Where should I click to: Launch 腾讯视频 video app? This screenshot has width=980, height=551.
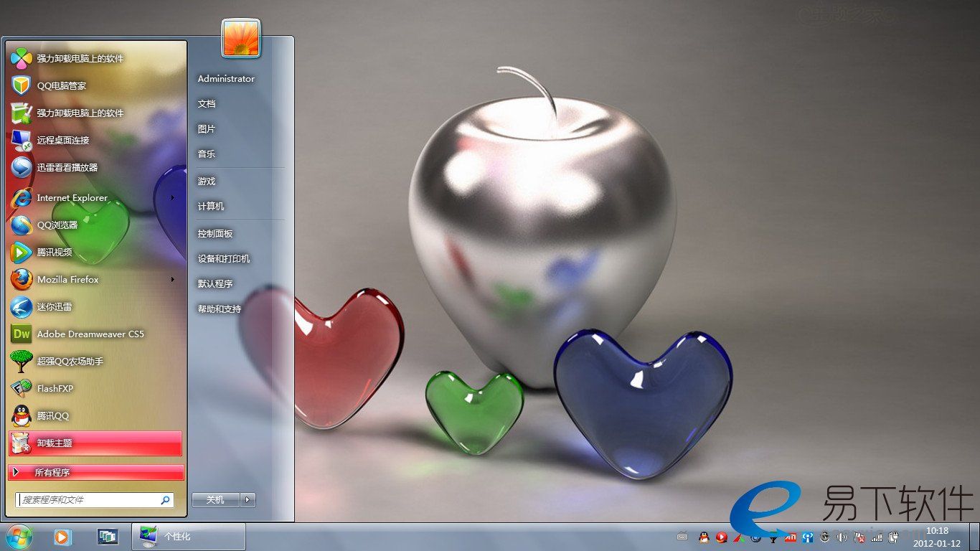click(95, 252)
